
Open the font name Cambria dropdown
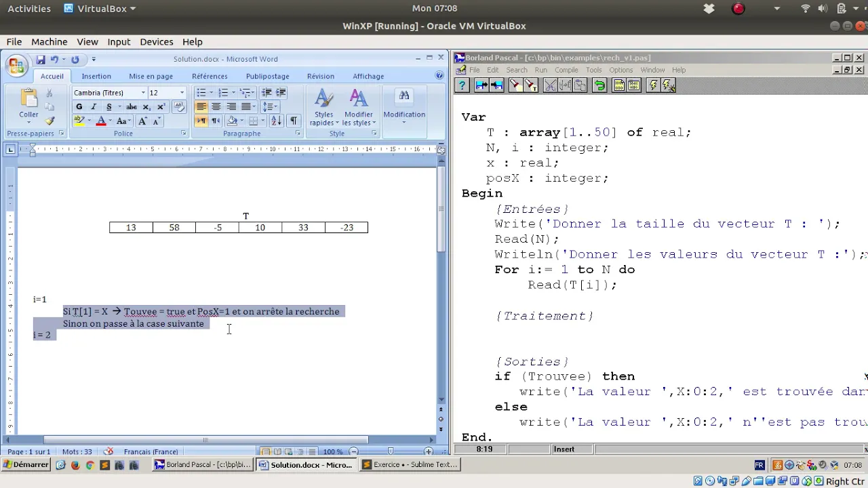(x=143, y=93)
